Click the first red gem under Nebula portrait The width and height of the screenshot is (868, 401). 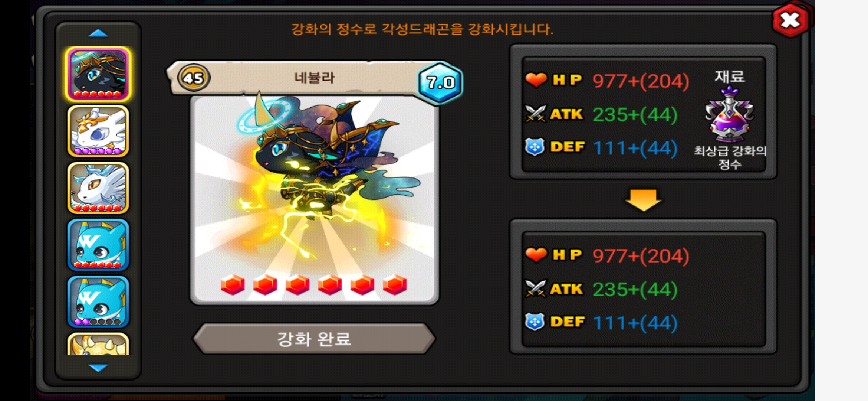[x=233, y=285]
